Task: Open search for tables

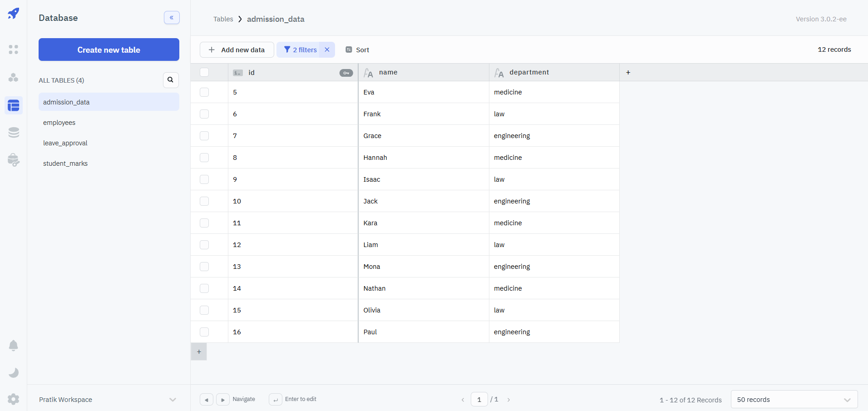Action: (170, 80)
